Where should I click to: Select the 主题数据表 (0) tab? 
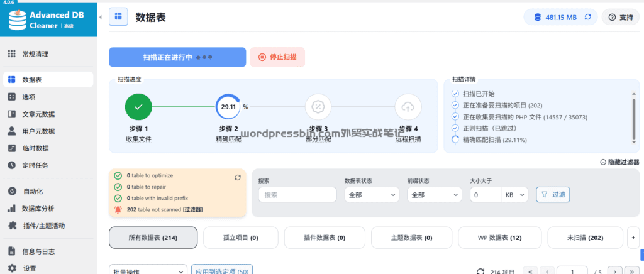(x=411, y=238)
